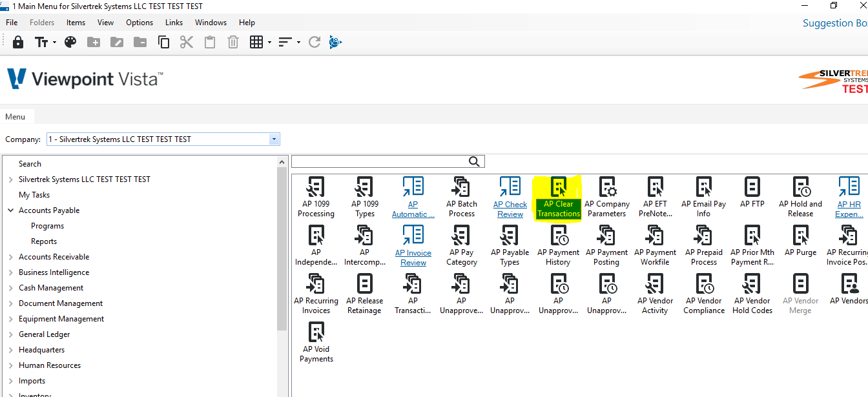Open AP Recurring Invoices
Image resolution: width=868 pixels, height=397 pixels.
click(316, 294)
